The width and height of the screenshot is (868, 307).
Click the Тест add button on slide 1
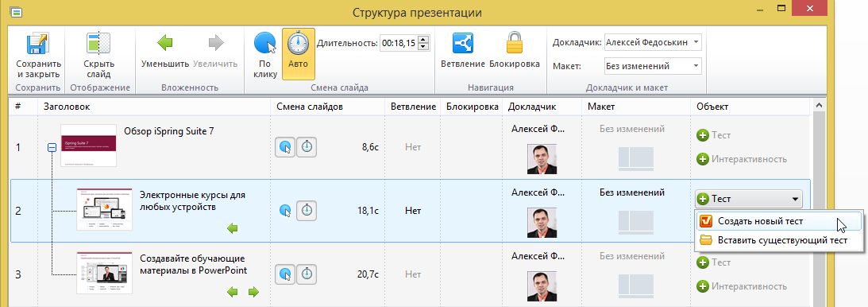coord(714,134)
